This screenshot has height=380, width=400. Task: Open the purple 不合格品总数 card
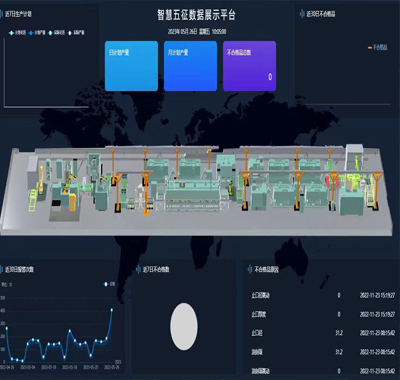coord(249,66)
